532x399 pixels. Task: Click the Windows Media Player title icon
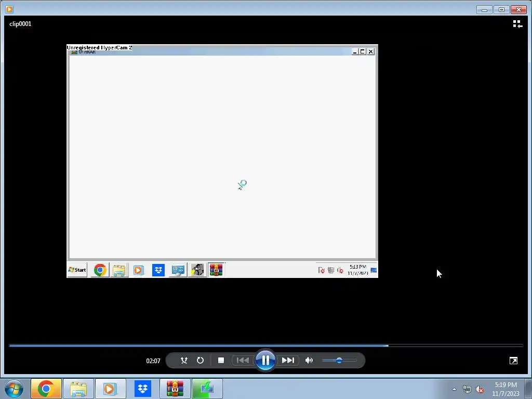tap(9, 9)
